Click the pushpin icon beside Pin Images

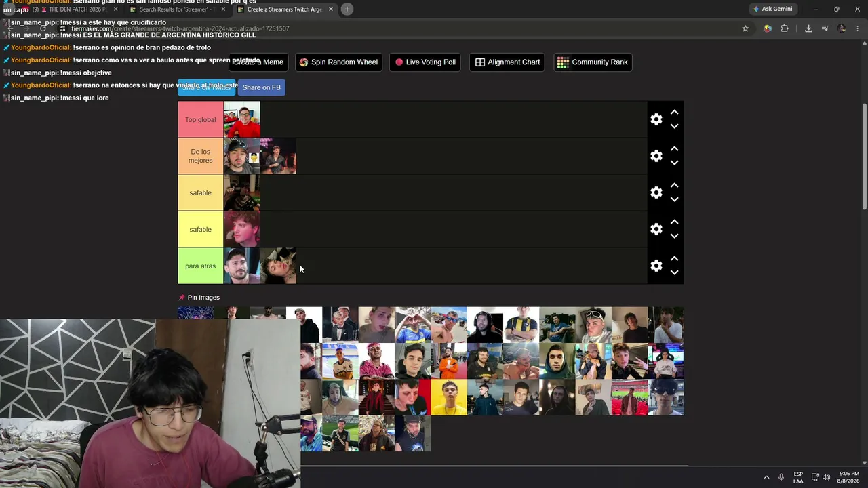(182, 298)
